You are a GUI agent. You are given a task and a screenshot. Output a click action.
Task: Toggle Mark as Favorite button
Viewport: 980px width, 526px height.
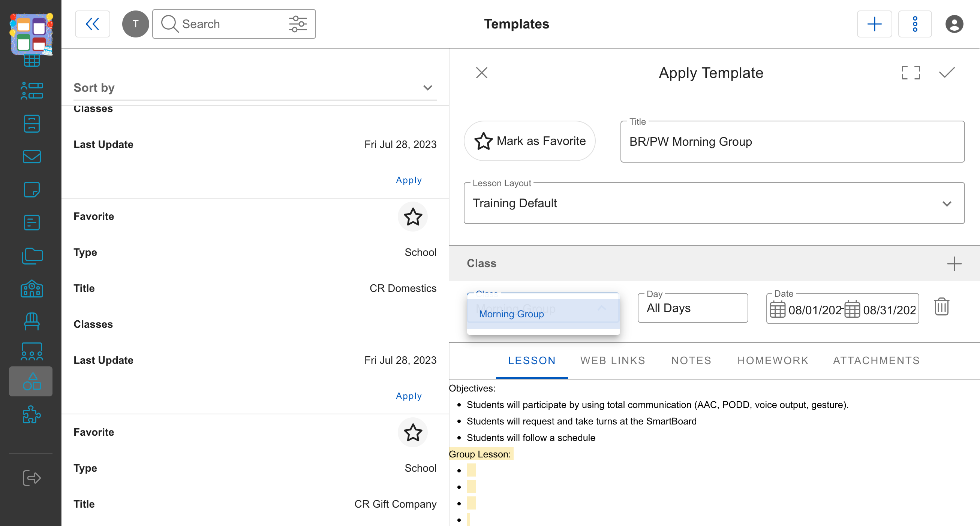[x=530, y=141]
